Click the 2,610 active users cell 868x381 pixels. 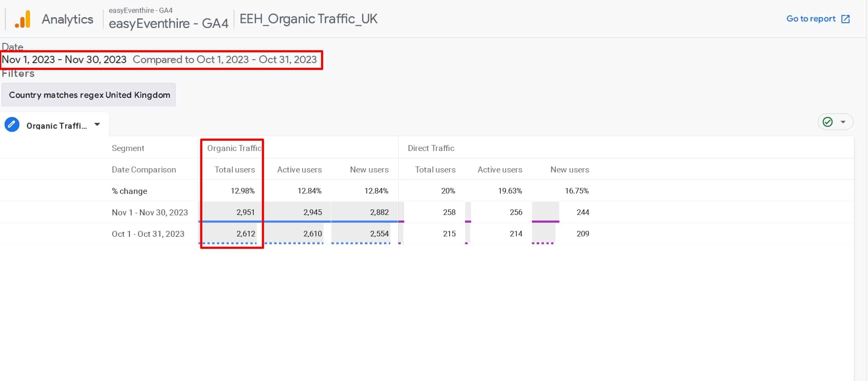pyautogui.click(x=312, y=233)
